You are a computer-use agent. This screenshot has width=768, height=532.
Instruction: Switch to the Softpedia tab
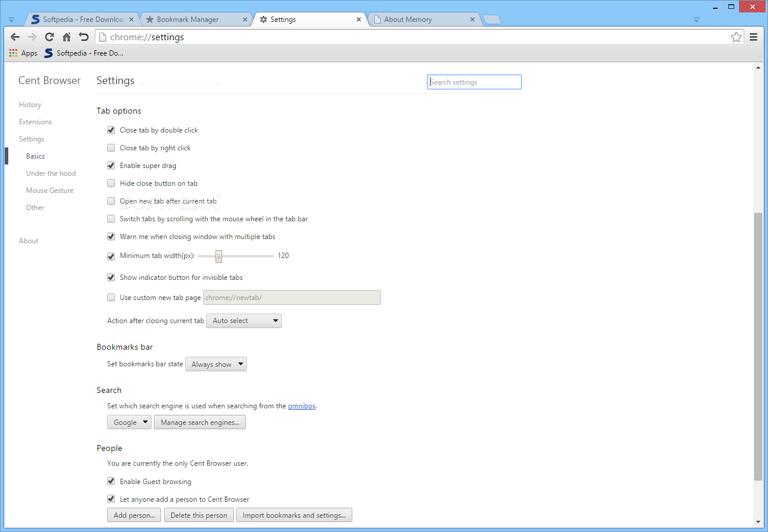coord(82,20)
